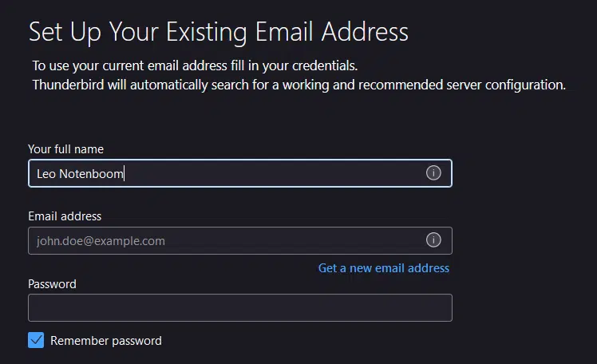597x364 pixels.
Task: Click the word 'credentials' in the description
Action: coord(325,66)
